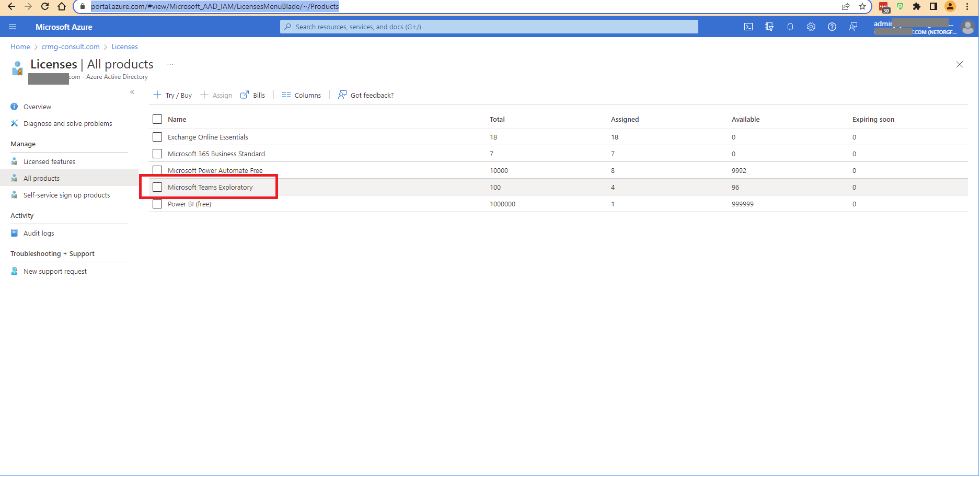This screenshot has width=980, height=477.
Task: Open Cloud Shell from the top bar
Action: [x=748, y=27]
